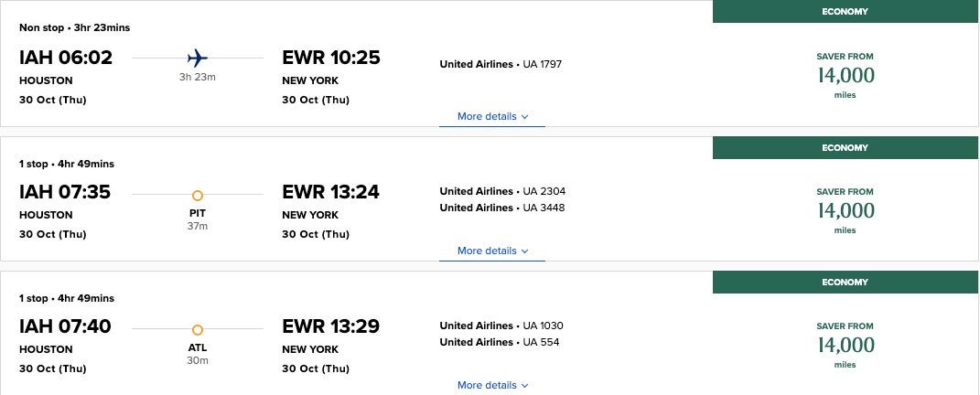Select the Economy header on the ATL flight

845,283
